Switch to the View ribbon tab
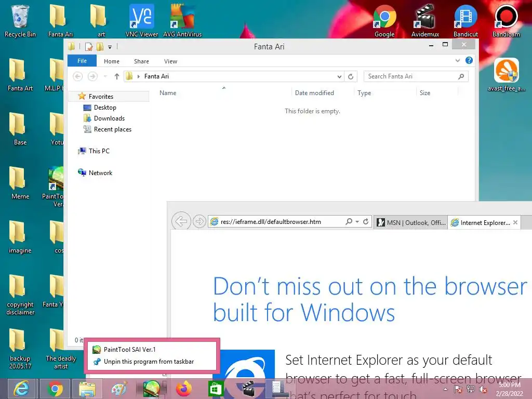Image resolution: width=532 pixels, height=399 pixels. coord(170,61)
